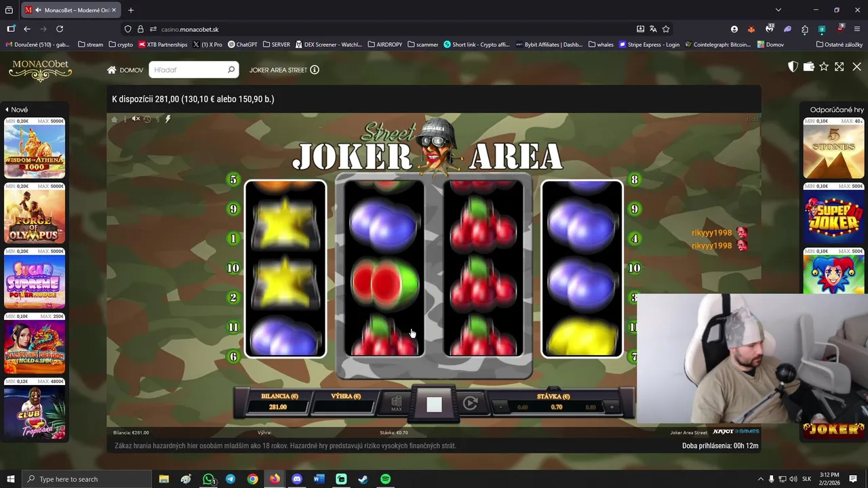Open the Stripe Express - Login bookmark
Image resolution: width=868 pixels, height=488 pixels.
pos(649,45)
